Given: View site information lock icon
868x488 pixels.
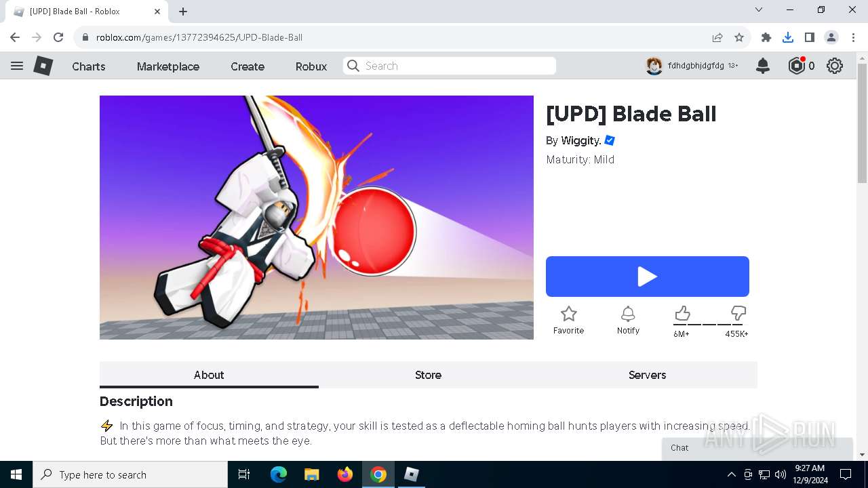Looking at the screenshot, I should [x=85, y=37].
